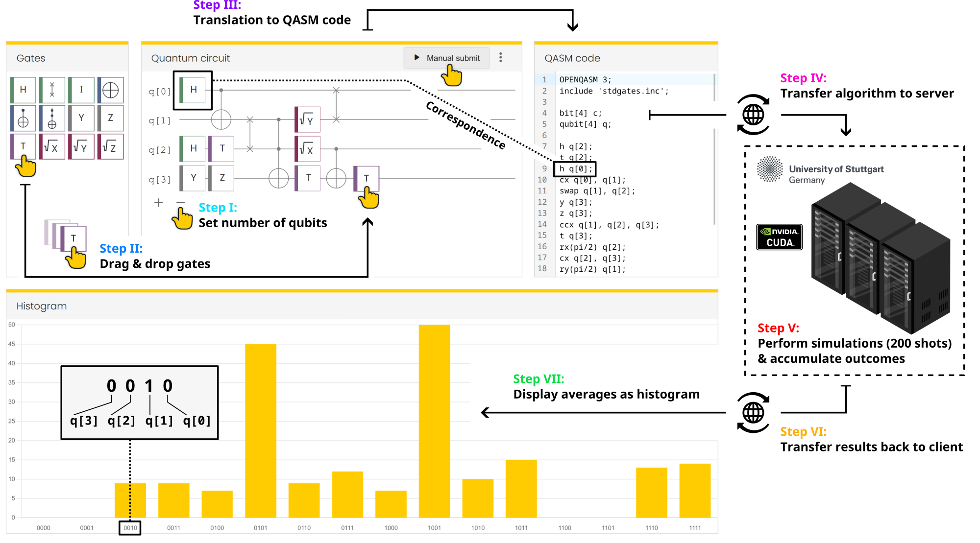This screenshot has height=543, width=980.
Task: Click the plus to add a qubit
Action: point(158,203)
